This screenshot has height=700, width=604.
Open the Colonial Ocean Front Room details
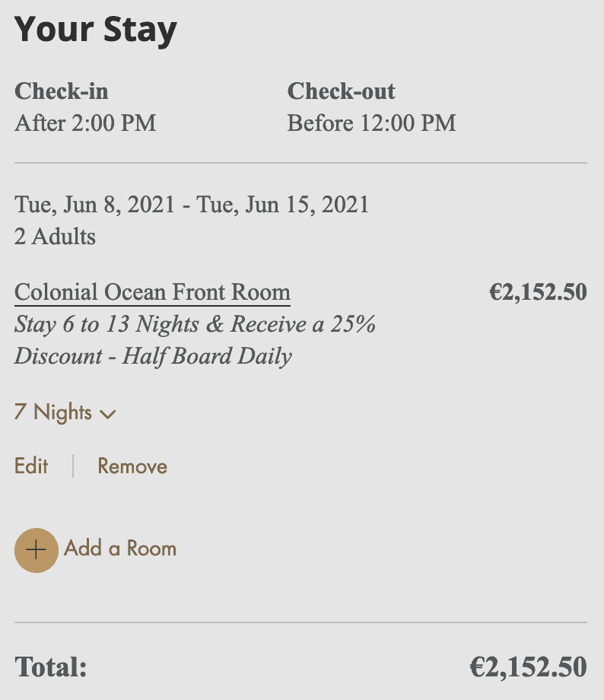152,292
